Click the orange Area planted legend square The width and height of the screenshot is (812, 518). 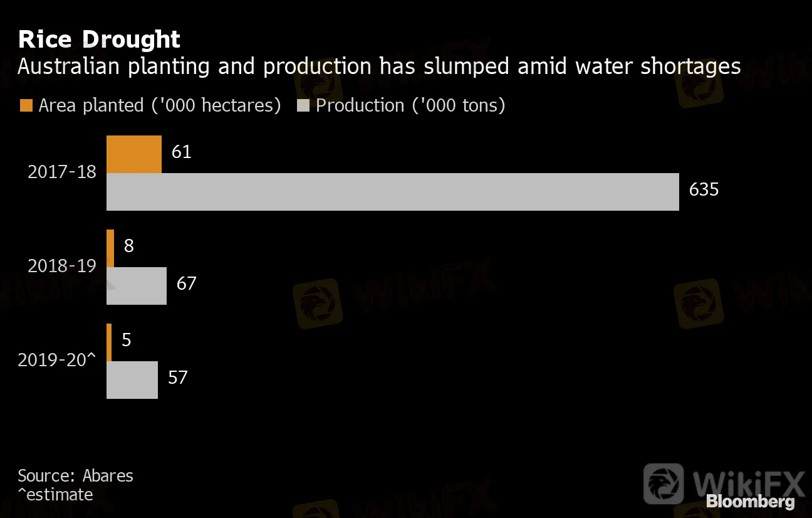click(x=25, y=105)
